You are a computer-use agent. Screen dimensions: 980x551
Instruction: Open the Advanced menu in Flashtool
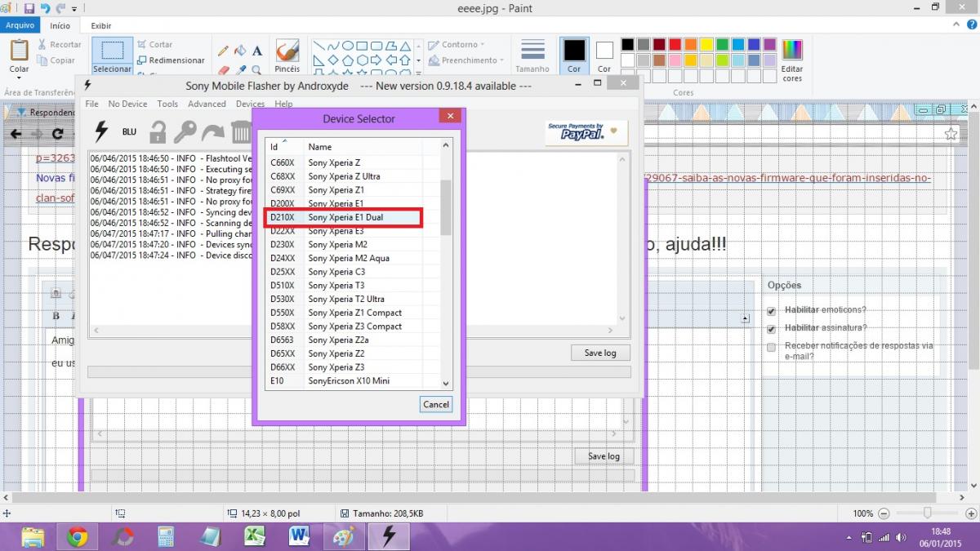207,104
